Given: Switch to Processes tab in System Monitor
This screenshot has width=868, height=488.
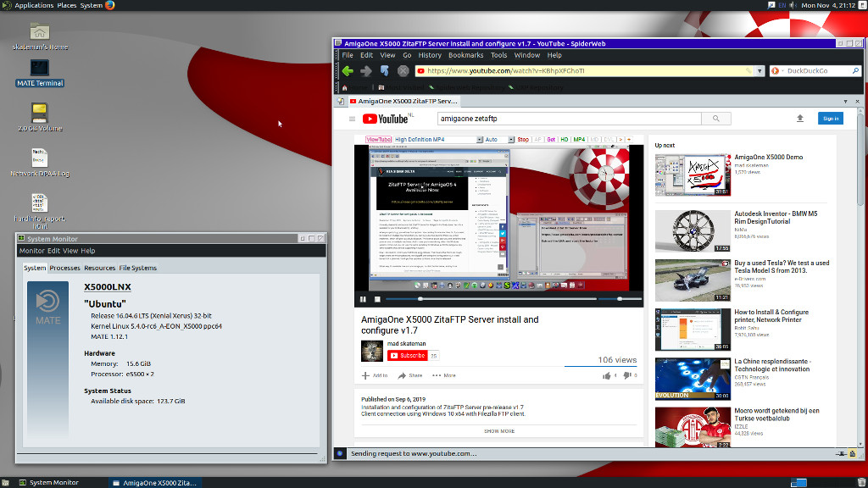Looking at the screenshot, I should [x=64, y=268].
